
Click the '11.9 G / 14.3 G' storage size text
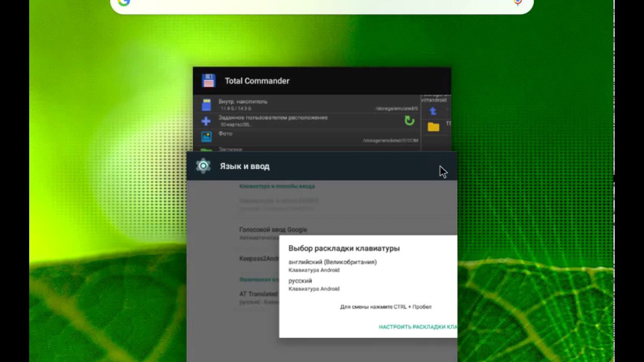click(235, 109)
